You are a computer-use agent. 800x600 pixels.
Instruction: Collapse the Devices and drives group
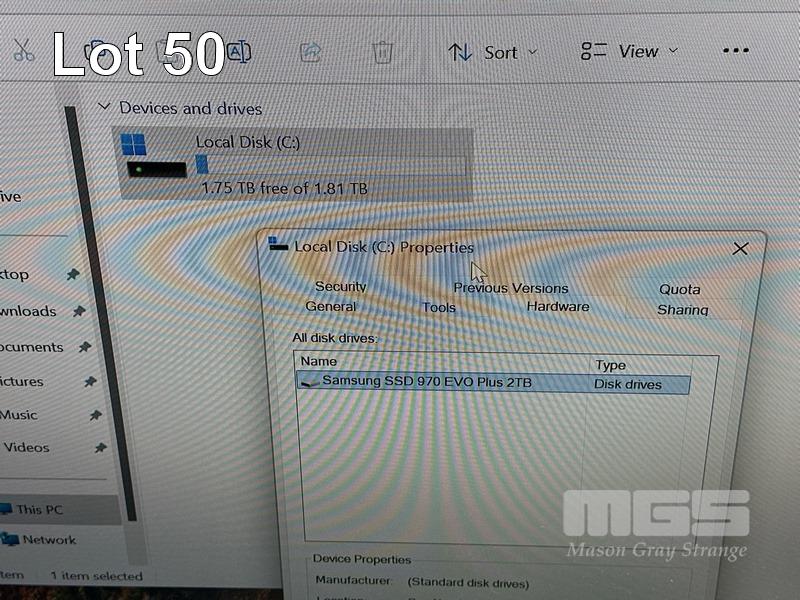coord(103,106)
